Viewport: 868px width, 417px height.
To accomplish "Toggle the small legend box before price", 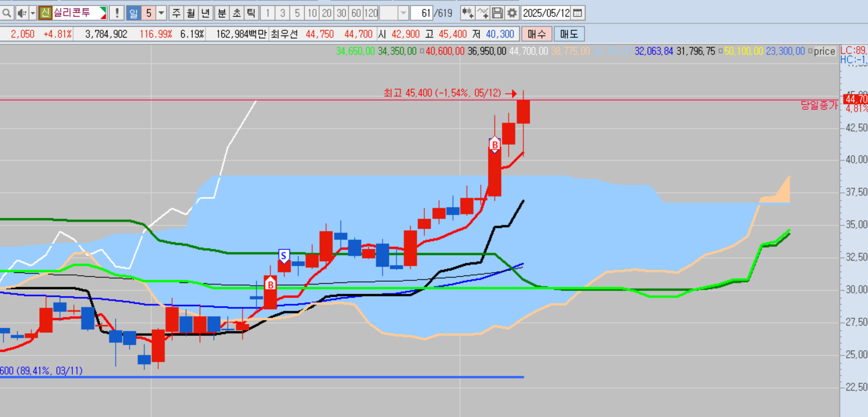I will [x=810, y=51].
